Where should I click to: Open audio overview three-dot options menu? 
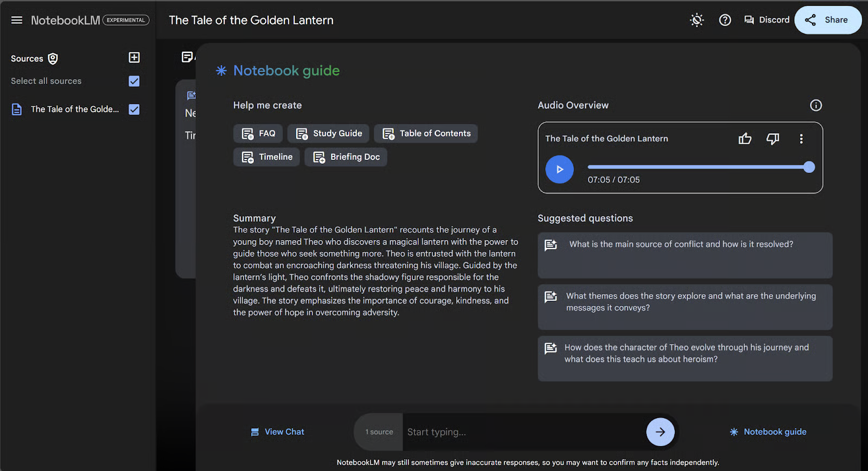[801, 139]
